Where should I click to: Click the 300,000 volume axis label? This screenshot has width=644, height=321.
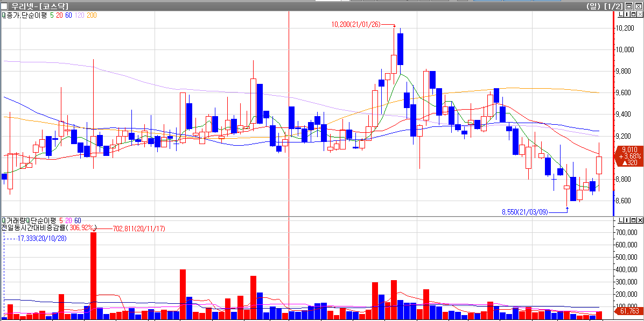[x=627, y=282]
